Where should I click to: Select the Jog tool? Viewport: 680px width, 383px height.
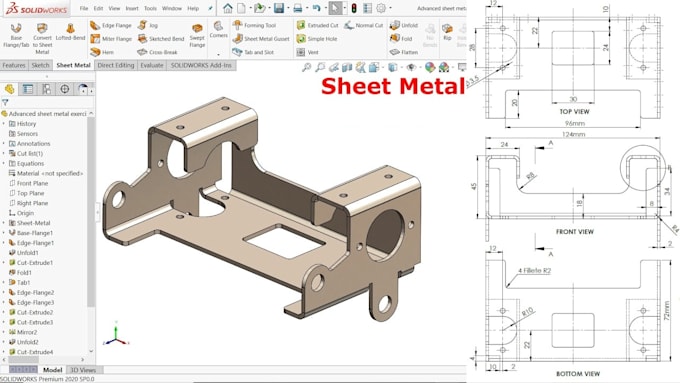148,26
